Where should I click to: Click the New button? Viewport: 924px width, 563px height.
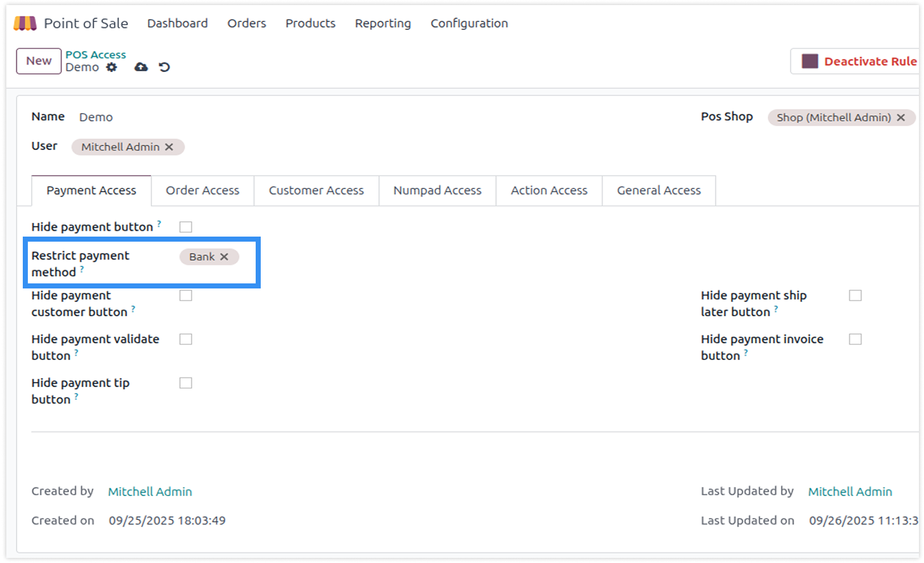(x=39, y=61)
